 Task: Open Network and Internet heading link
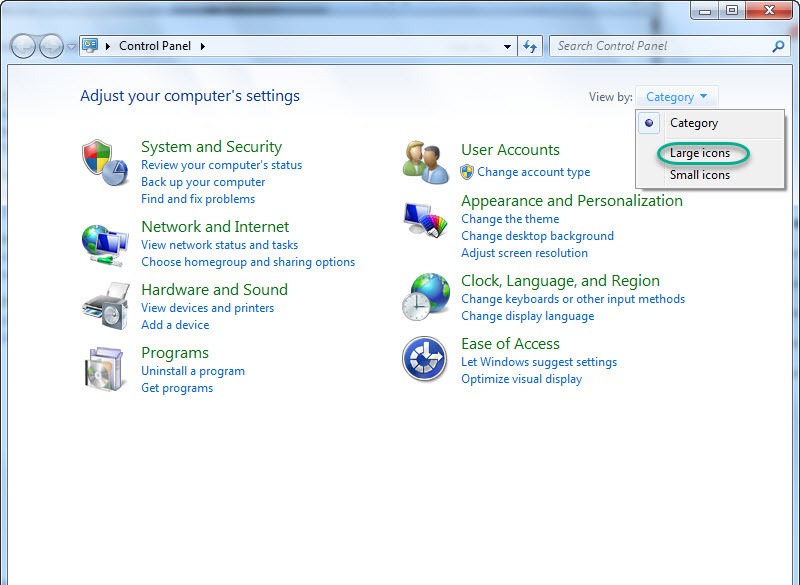click(x=215, y=226)
